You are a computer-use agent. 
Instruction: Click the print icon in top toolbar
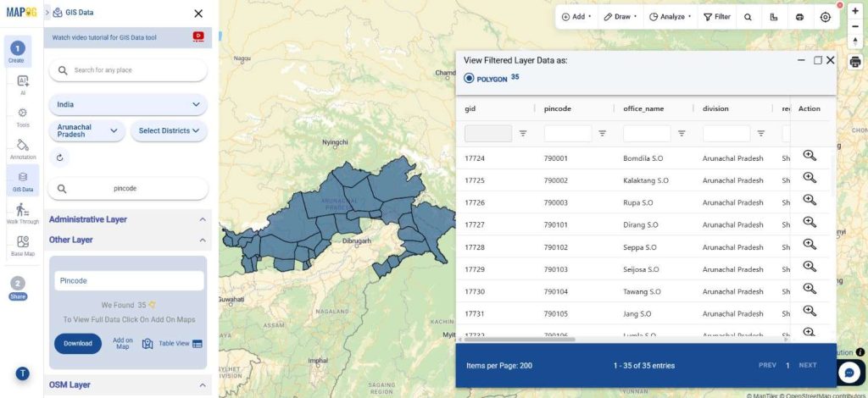click(799, 17)
